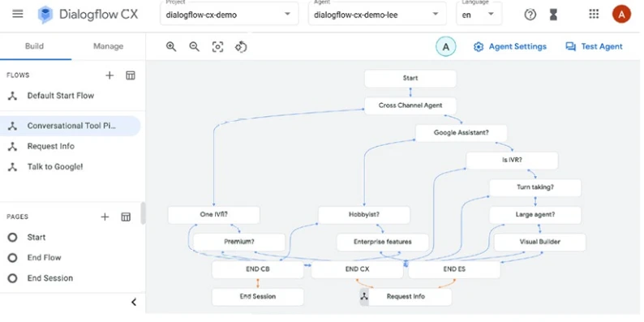Open Agent Settings

[510, 47]
